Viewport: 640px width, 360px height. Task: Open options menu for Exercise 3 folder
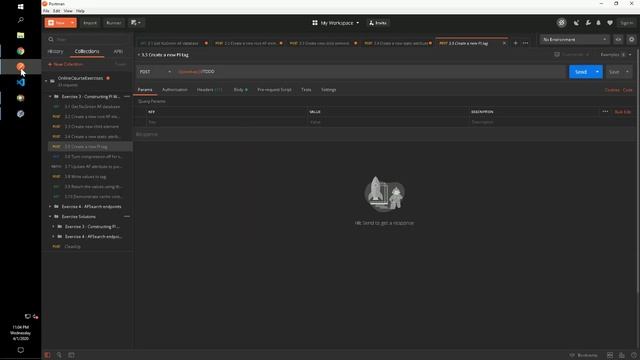point(127,96)
